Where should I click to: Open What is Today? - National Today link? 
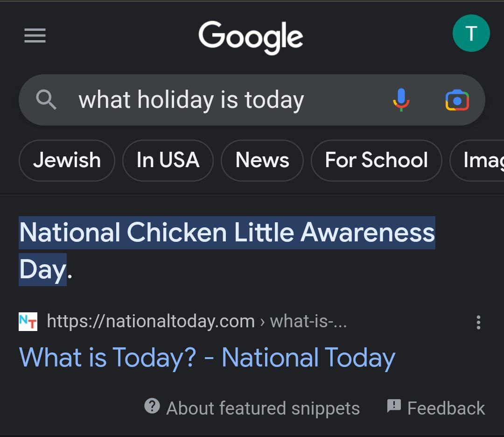click(207, 358)
